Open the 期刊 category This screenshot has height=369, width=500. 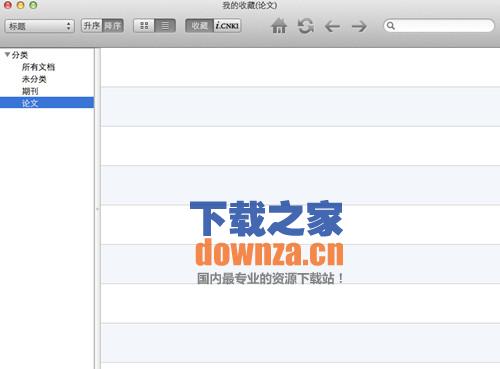30,91
